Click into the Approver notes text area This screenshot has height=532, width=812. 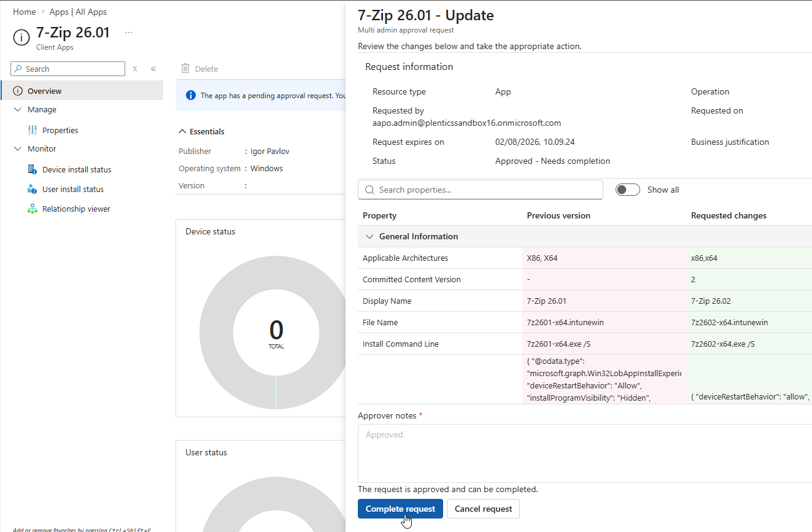click(585, 453)
